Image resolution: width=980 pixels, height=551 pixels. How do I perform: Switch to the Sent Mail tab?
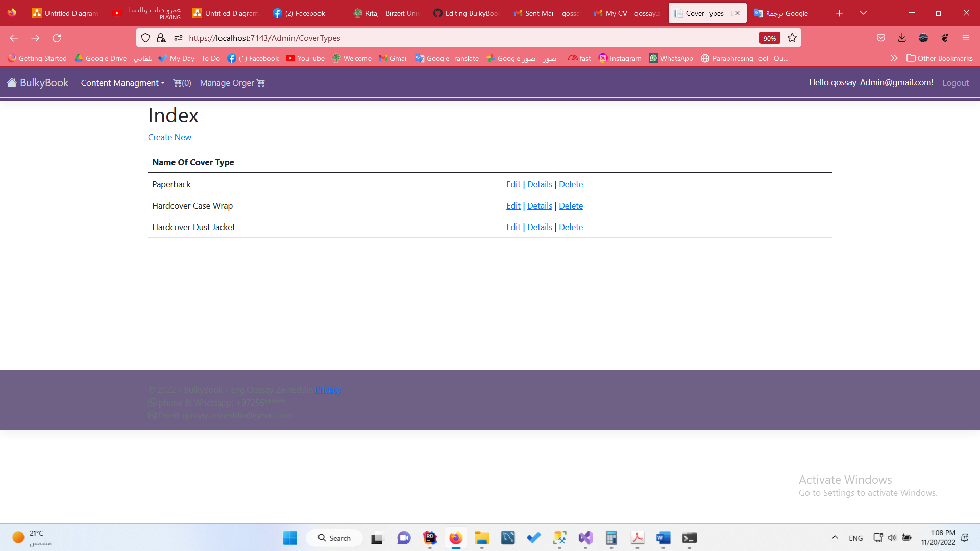click(x=547, y=13)
